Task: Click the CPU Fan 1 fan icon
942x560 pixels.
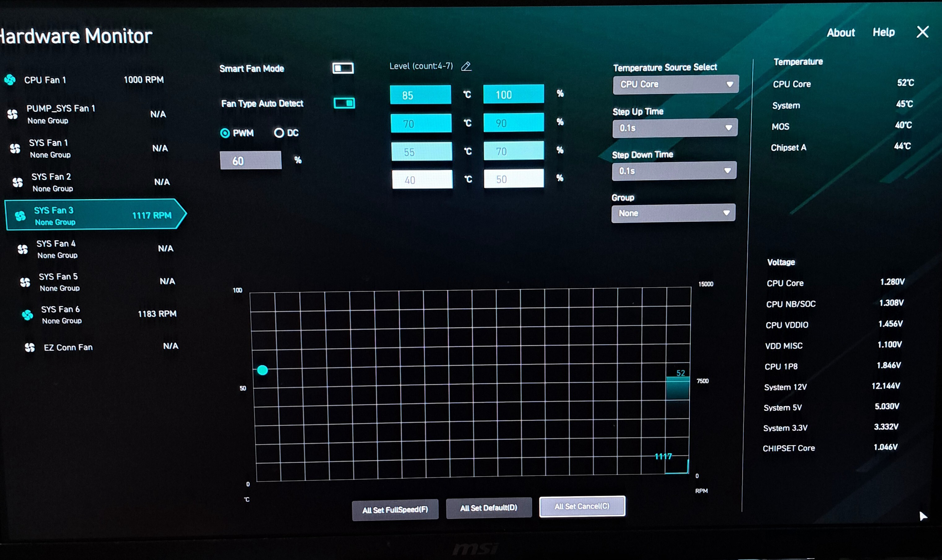Action: coord(10,79)
